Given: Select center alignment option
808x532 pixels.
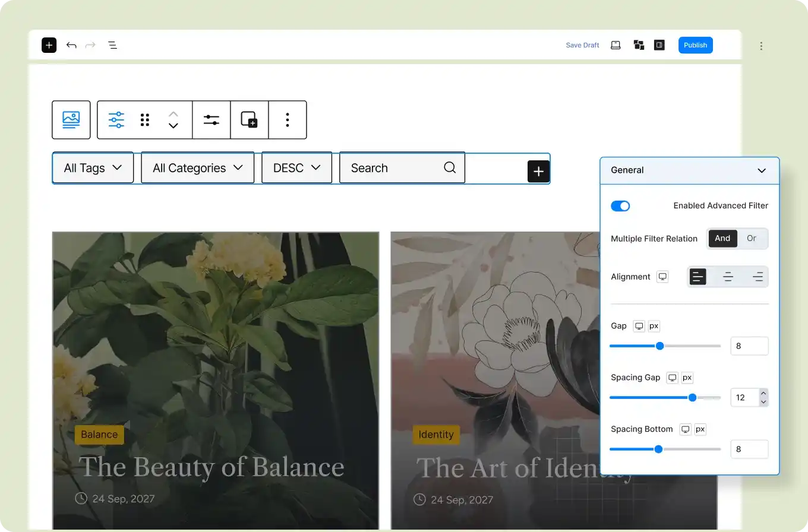Looking at the screenshot, I should 728,277.
